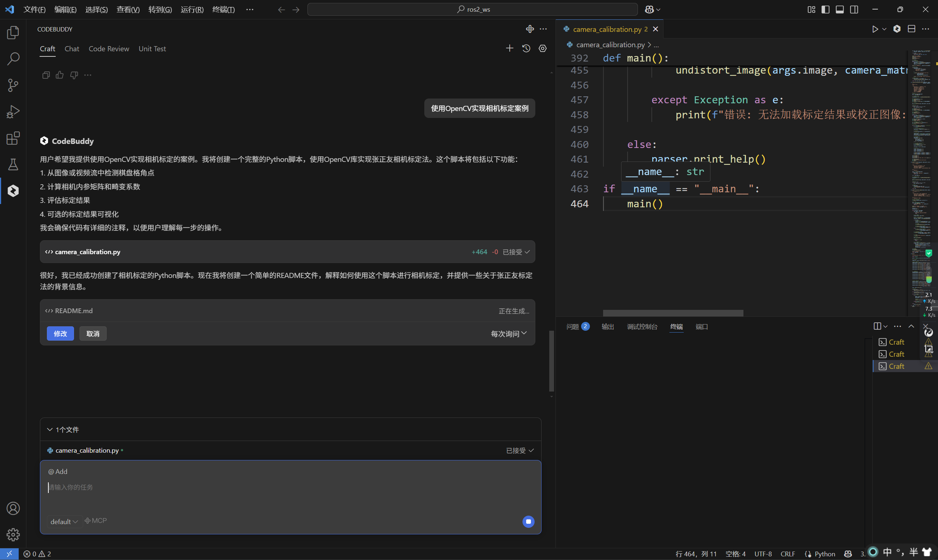Select the highlighted Craft terminal session
The width and height of the screenshot is (938, 560).
click(x=896, y=366)
